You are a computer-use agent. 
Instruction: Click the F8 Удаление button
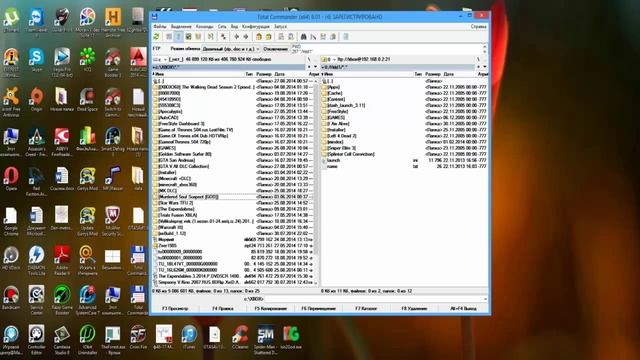pos(414,309)
